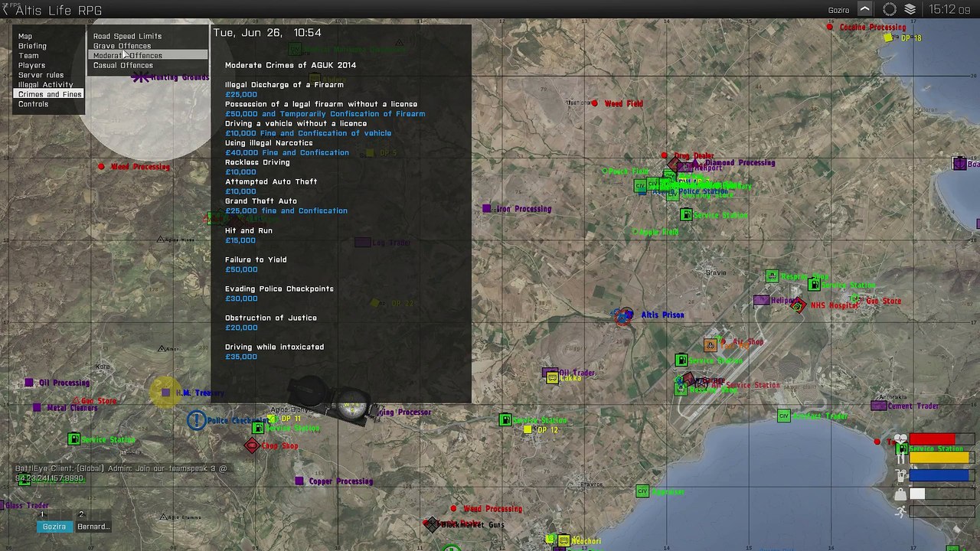
Task: Select the Drug Dealer marker dot
Action: click(x=664, y=155)
